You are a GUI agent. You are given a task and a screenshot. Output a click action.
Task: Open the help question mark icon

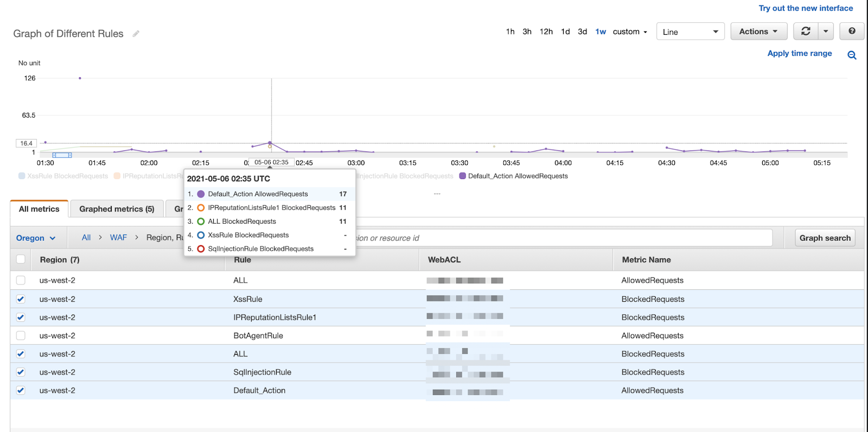(852, 31)
